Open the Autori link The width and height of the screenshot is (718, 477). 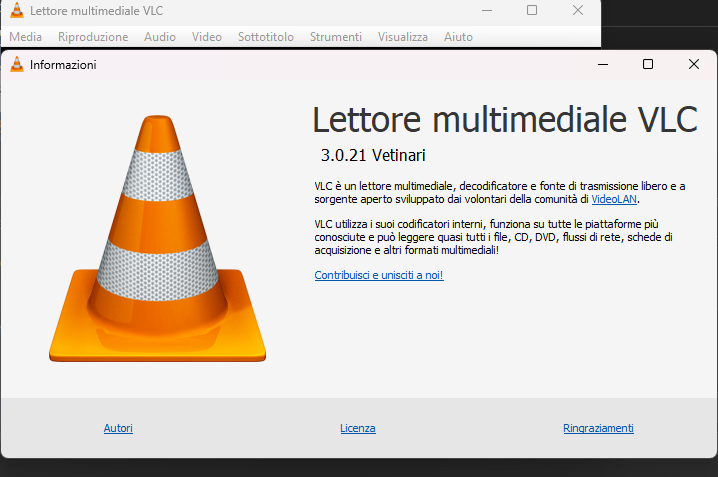tap(118, 428)
